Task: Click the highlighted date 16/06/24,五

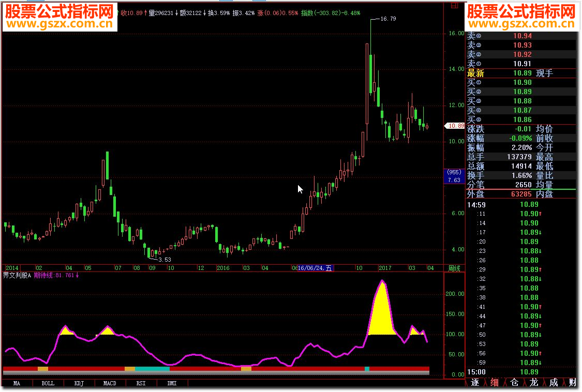Action: coord(315,268)
